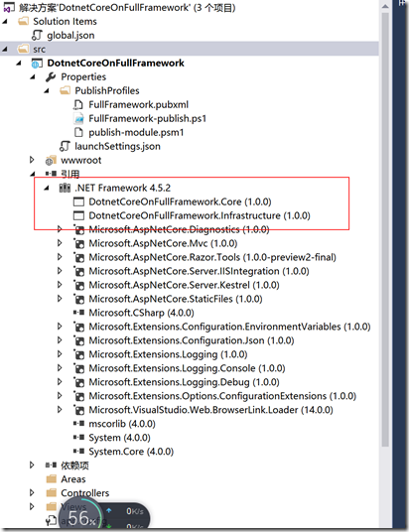Click the PublishProfiles folder icon

[x=65, y=91]
